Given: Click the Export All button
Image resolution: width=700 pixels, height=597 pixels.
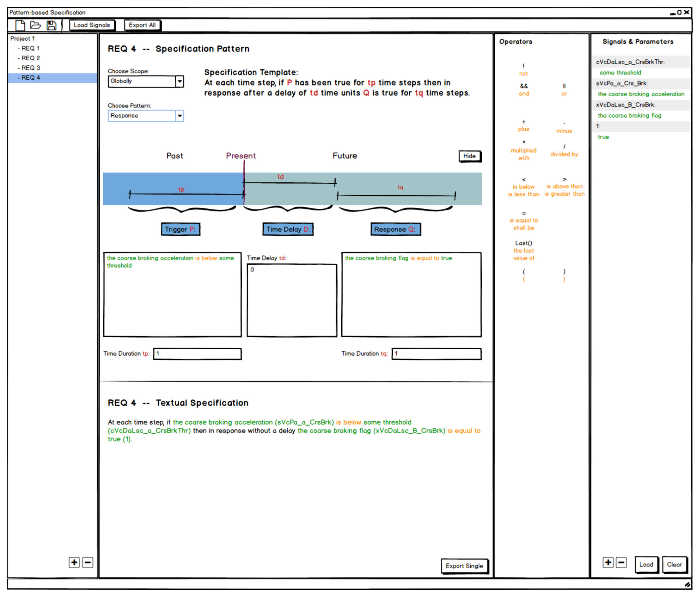Looking at the screenshot, I should [x=142, y=25].
